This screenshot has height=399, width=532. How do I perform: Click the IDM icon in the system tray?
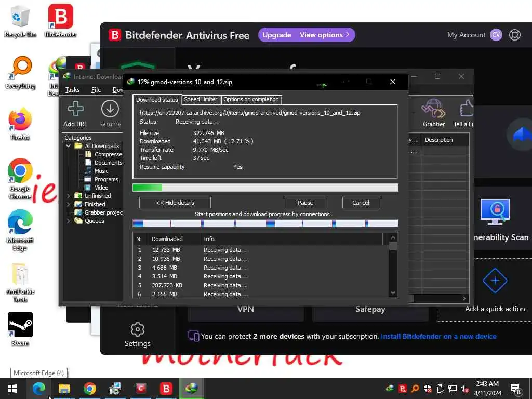[x=390, y=388]
